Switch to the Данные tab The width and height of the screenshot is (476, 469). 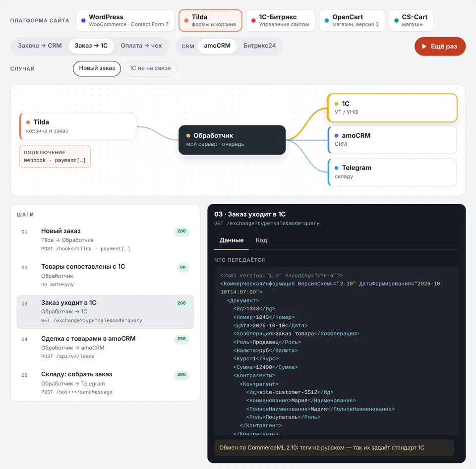(x=232, y=240)
